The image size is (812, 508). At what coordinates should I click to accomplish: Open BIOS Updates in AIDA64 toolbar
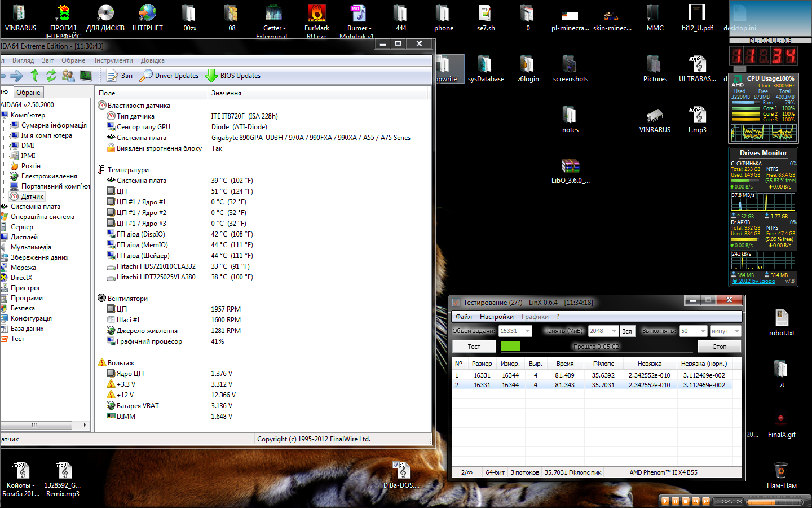[233, 76]
